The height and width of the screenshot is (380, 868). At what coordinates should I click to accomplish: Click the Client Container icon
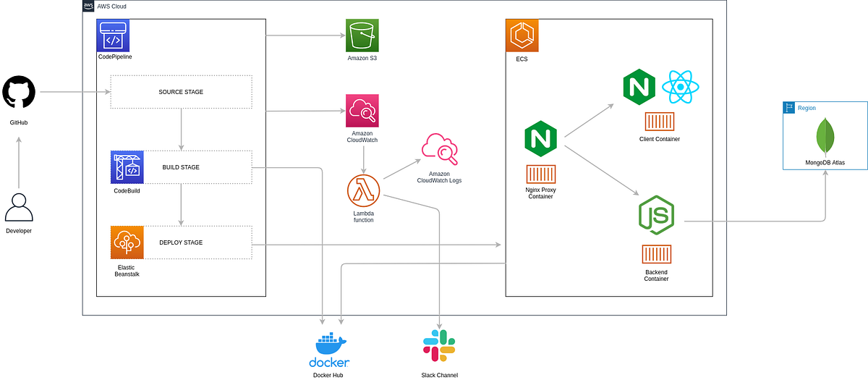click(660, 122)
